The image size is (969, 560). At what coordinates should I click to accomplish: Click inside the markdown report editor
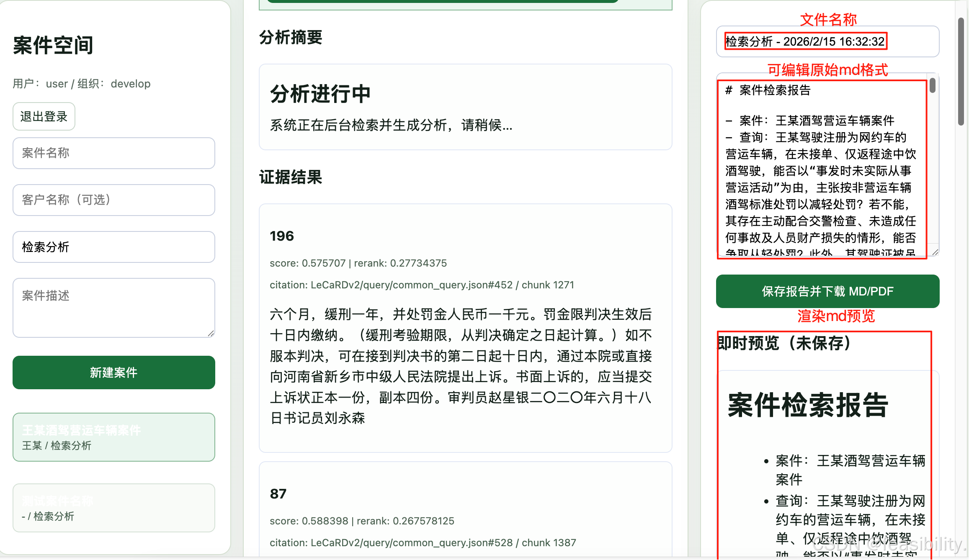coord(821,167)
